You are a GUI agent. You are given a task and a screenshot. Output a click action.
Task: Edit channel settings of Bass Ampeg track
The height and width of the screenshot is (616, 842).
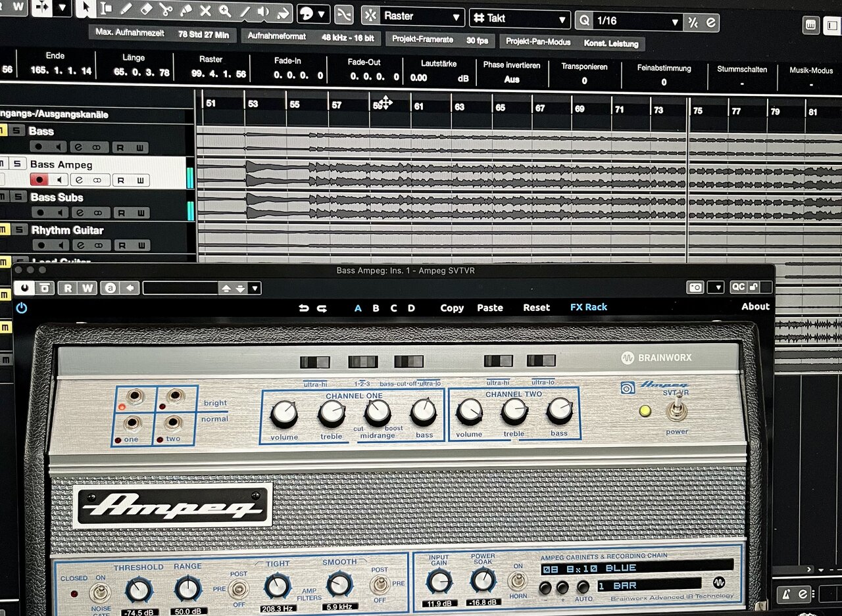pyautogui.click(x=78, y=179)
